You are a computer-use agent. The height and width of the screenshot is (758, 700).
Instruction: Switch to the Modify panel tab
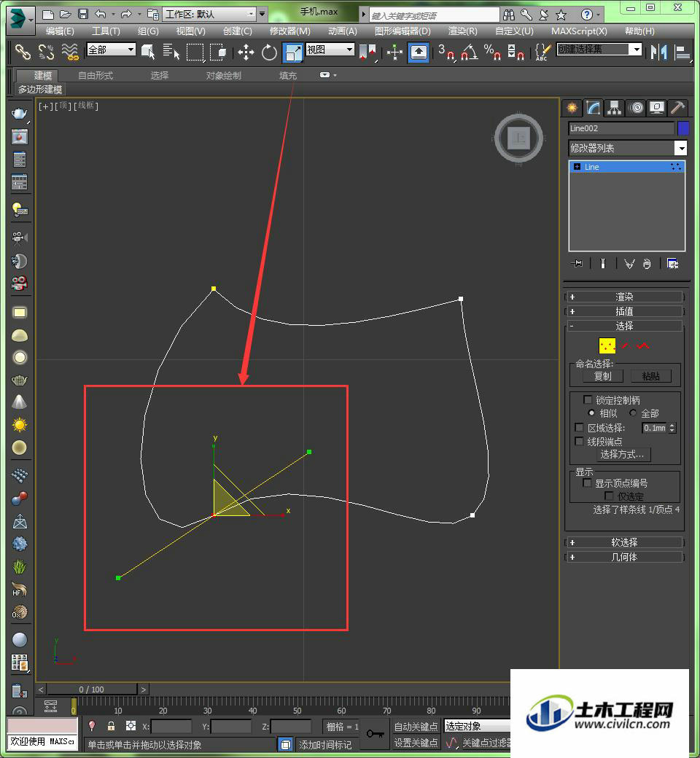point(593,107)
